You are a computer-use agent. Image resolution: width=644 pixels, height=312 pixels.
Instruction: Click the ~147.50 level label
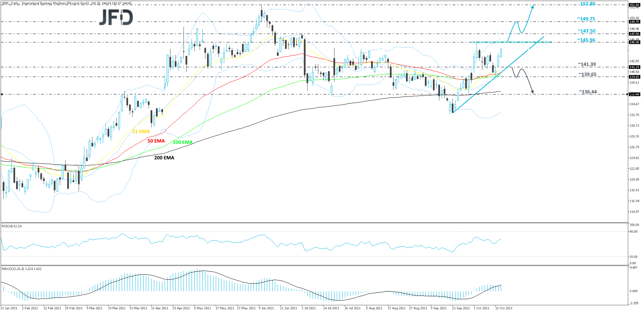pyautogui.click(x=587, y=31)
